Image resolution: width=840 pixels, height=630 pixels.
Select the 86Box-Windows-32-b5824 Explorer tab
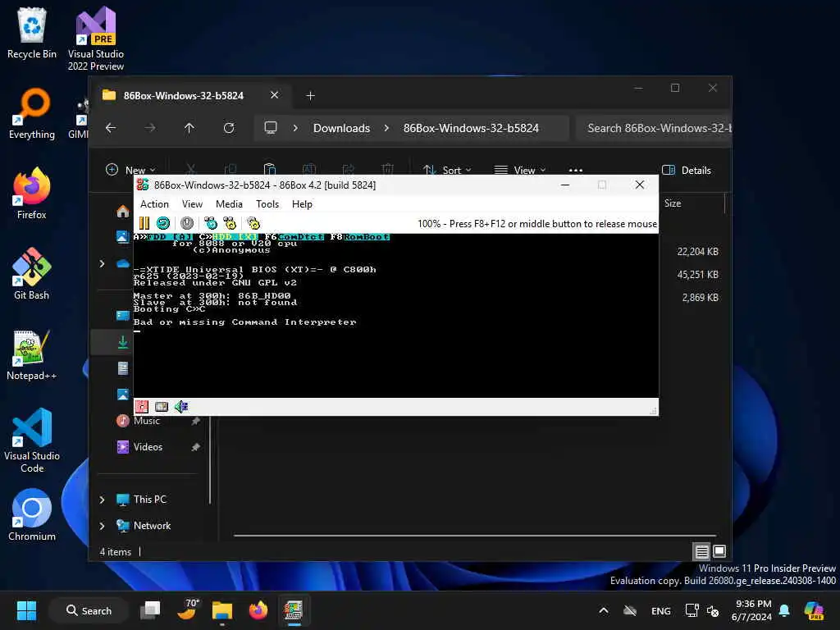pos(184,95)
